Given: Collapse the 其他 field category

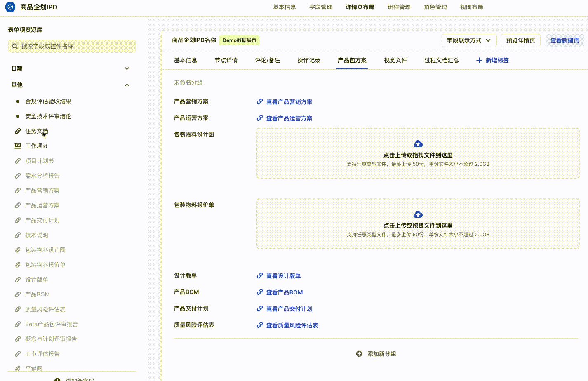Looking at the screenshot, I should pos(127,85).
